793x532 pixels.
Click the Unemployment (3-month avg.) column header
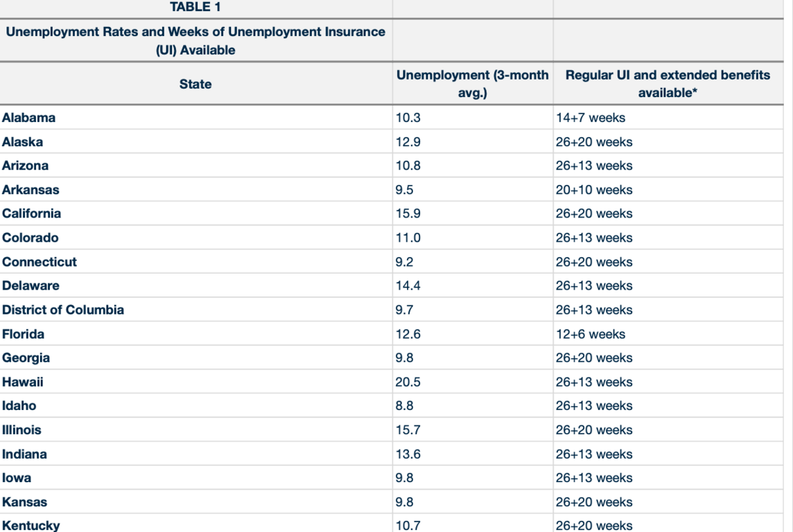click(x=472, y=84)
